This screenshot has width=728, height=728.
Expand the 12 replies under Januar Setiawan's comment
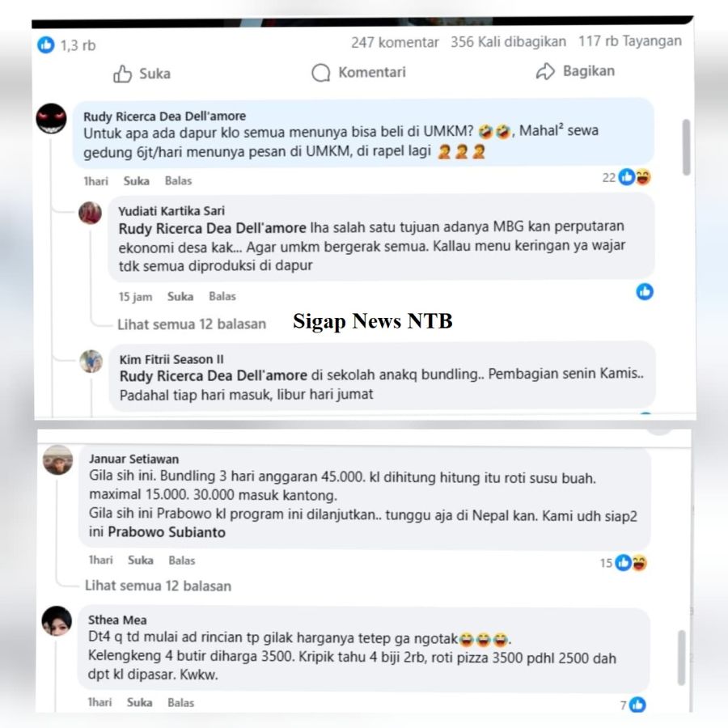point(158,586)
